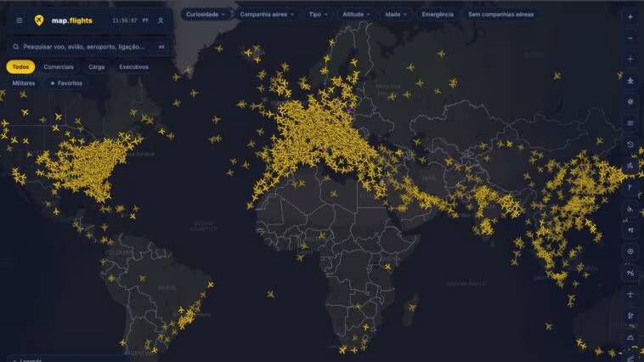The image size is (644, 362).
Task: Open the user account profile icon
Action: (161, 20)
